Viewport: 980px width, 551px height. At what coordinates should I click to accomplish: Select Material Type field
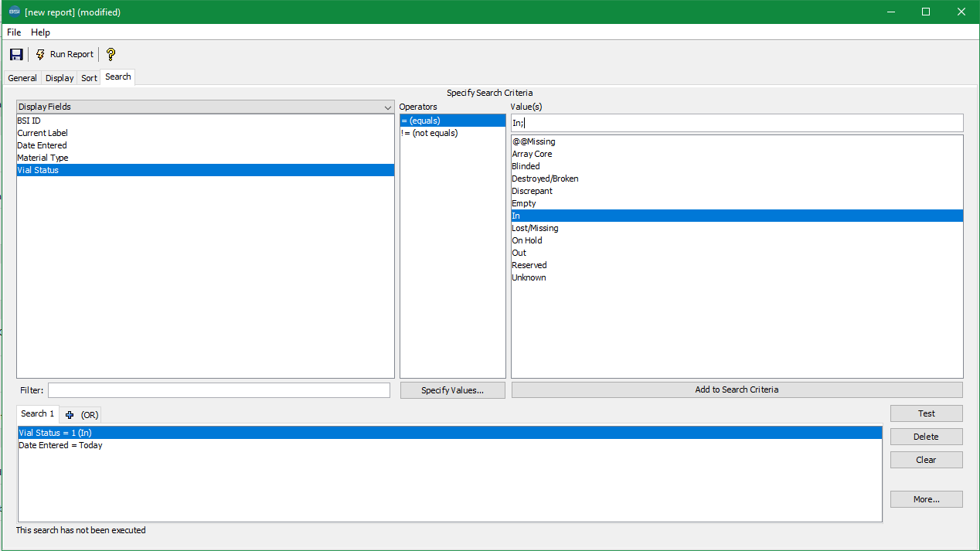[x=205, y=158]
